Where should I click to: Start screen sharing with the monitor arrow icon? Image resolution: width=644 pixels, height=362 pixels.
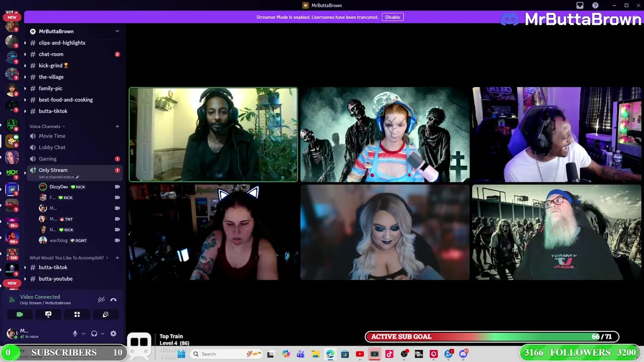click(x=48, y=314)
